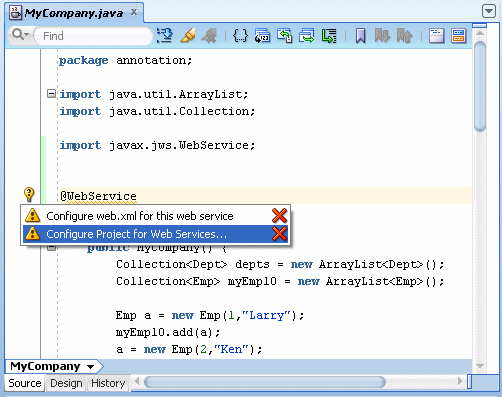The height and width of the screenshot is (397, 502).
Task: Switch to the Design tab
Action: (x=66, y=383)
